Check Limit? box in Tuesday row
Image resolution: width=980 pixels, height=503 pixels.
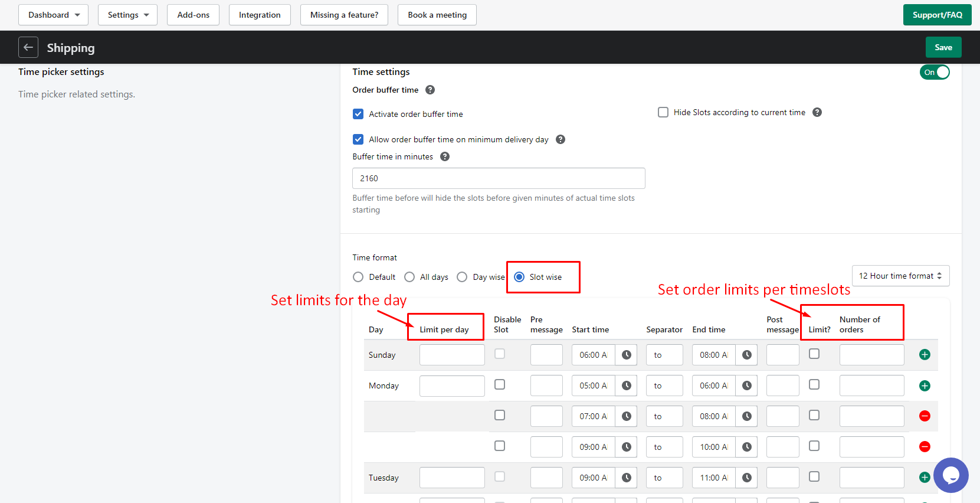pos(814,476)
